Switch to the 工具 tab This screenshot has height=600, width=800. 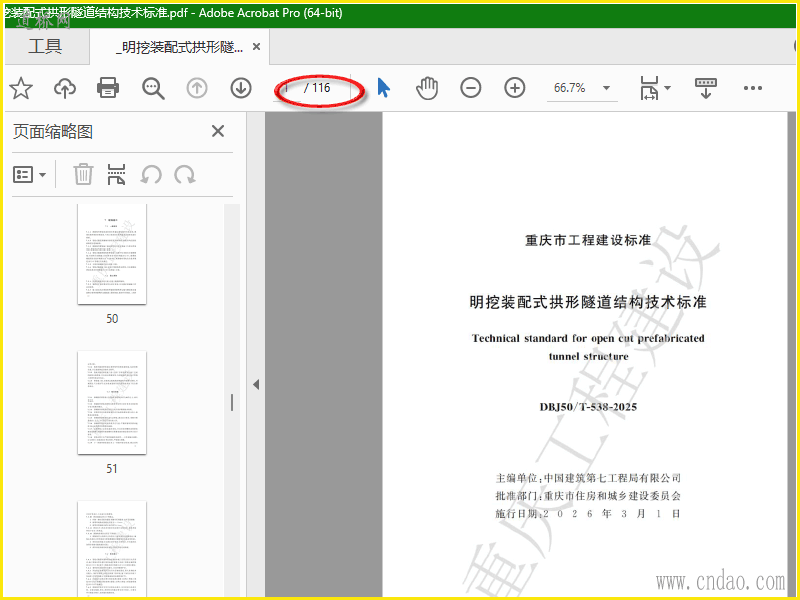[45, 46]
